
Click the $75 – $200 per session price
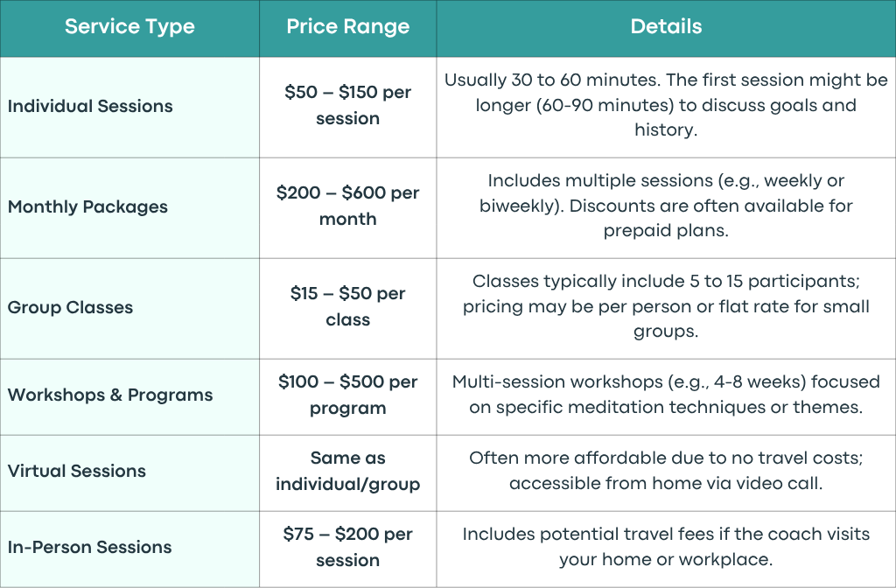348,547
